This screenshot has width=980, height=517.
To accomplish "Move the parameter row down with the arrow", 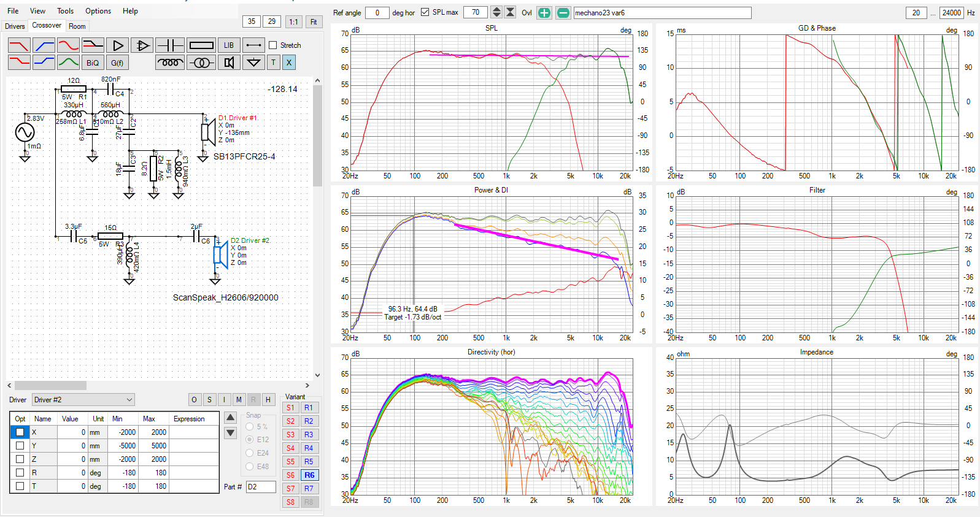I will pyautogui.click(x=230, y=433).
